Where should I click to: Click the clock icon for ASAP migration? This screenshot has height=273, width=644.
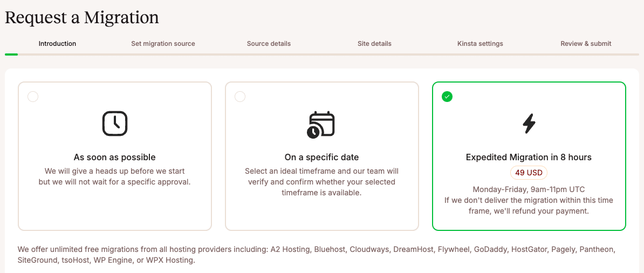tap(115, 124)
